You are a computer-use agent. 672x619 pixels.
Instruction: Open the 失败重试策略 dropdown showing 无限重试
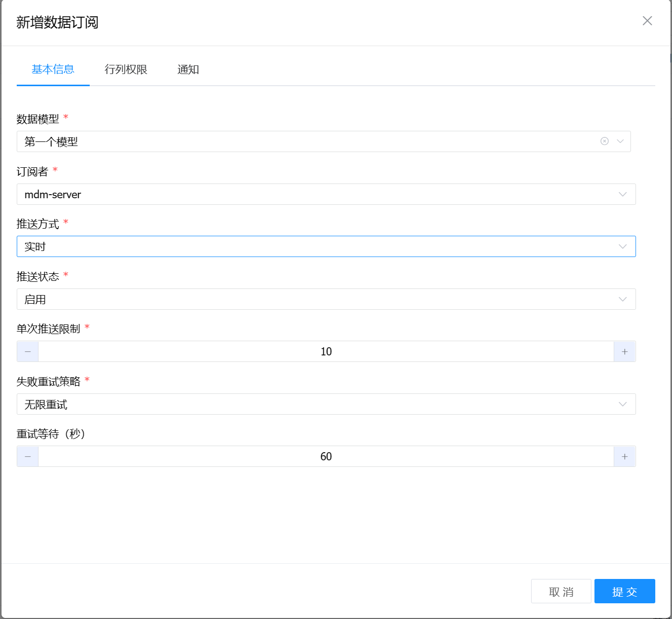click(326, 404)
